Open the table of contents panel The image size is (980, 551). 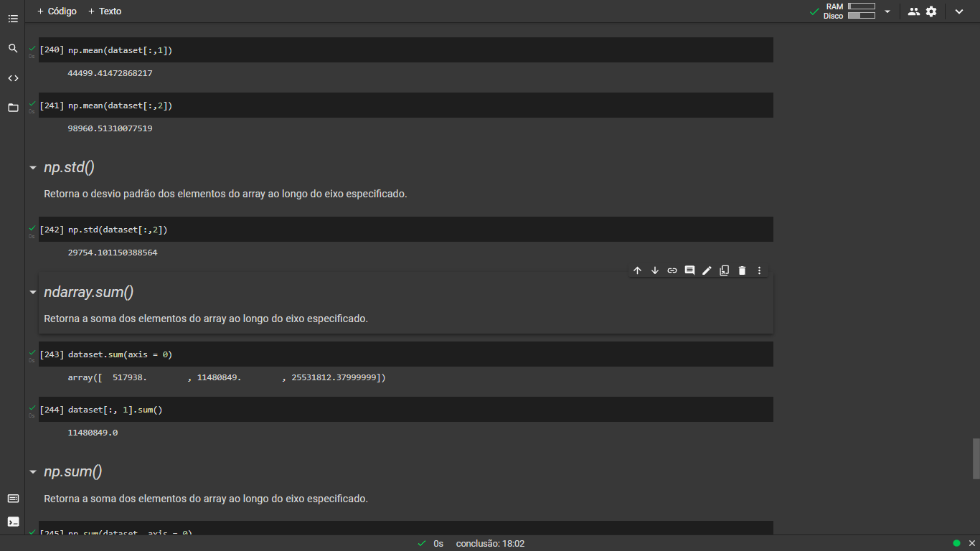pyautogui.click(x=13, y=19)
